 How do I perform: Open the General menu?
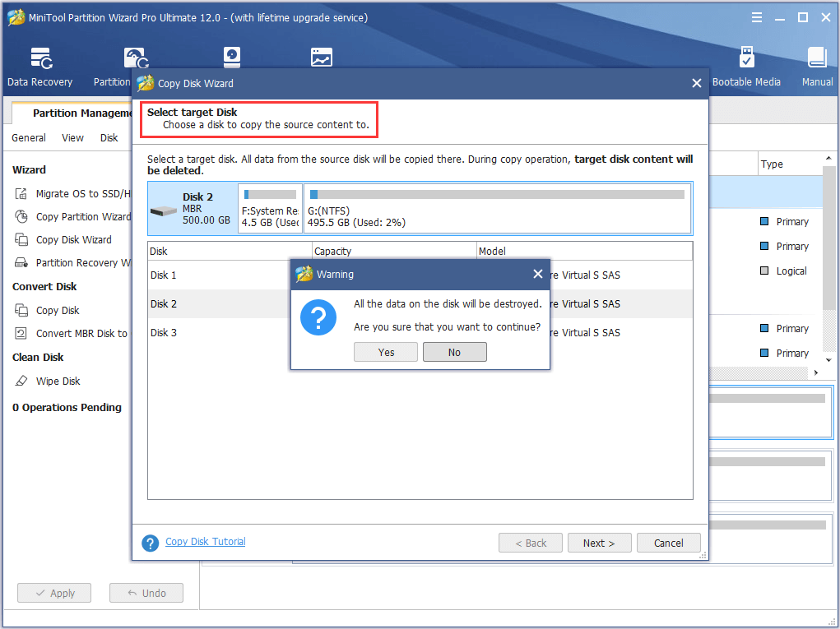tap(29, 138)
